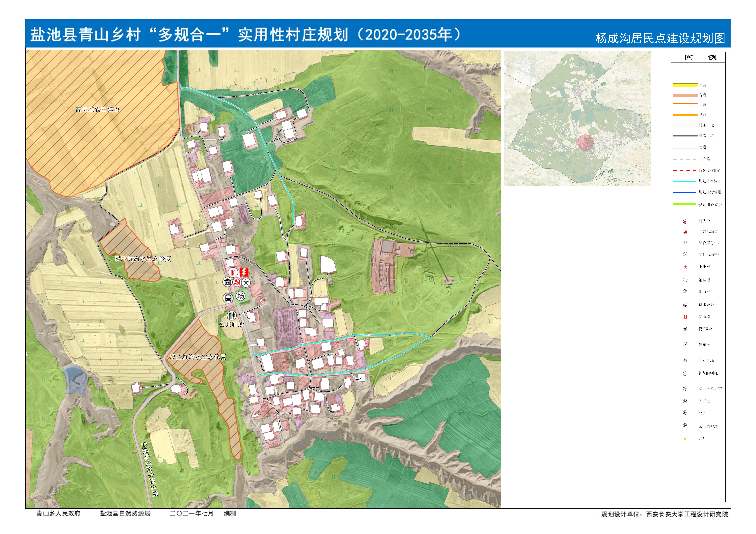
Task: Click the red circle on inset map
Action: click(x=585, y=142)
